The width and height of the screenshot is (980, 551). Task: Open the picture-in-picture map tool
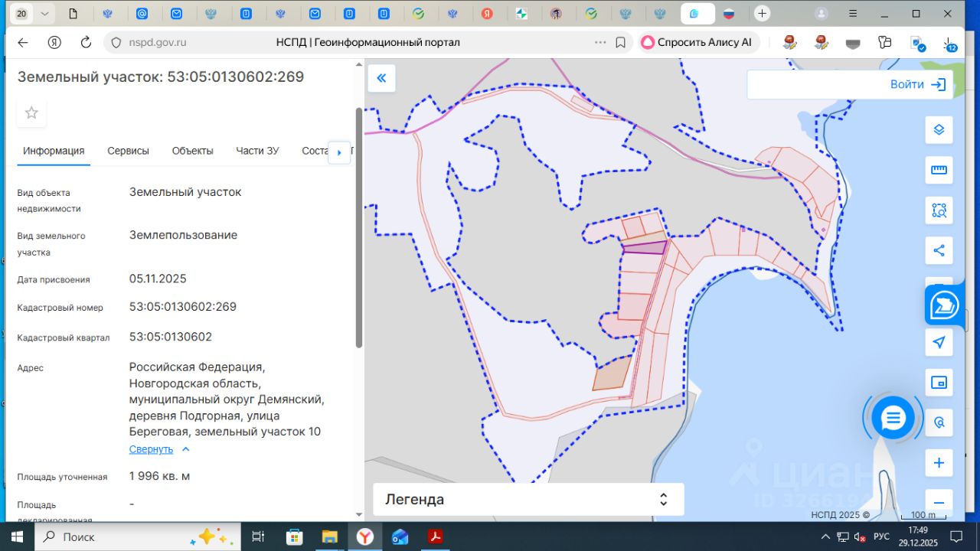pyautogui.click(x=939, y=382)
